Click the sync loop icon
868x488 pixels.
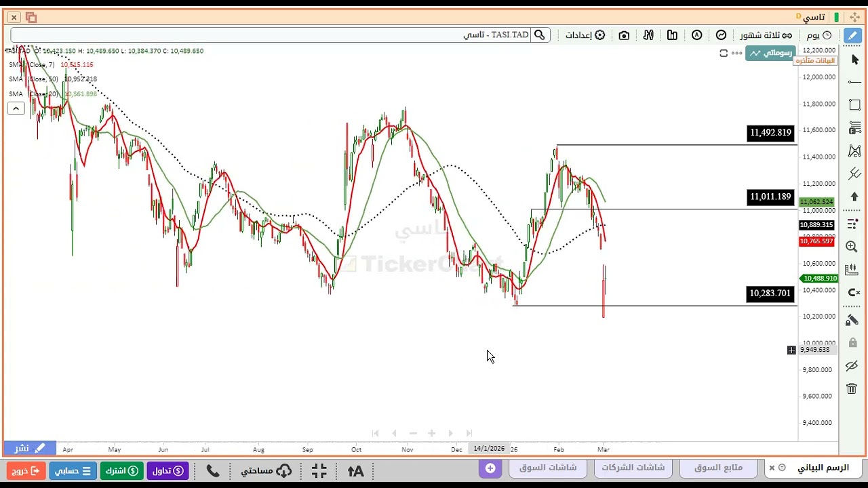coord(724,53)
